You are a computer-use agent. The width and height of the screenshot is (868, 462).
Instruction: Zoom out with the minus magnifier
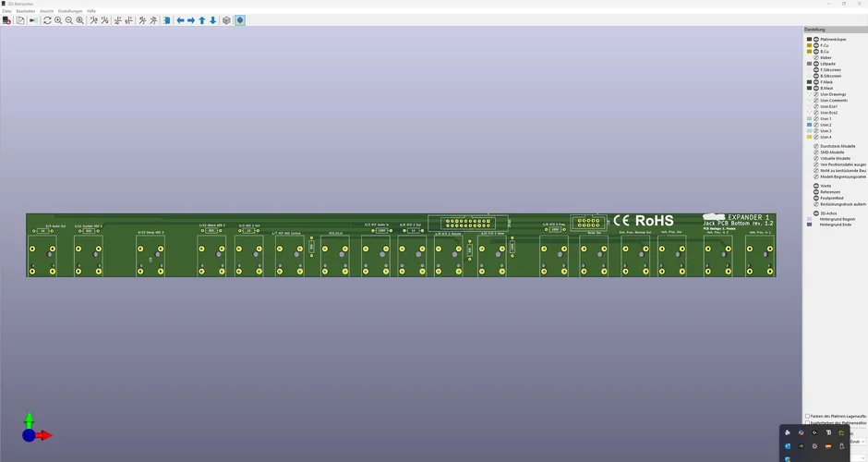69,20
